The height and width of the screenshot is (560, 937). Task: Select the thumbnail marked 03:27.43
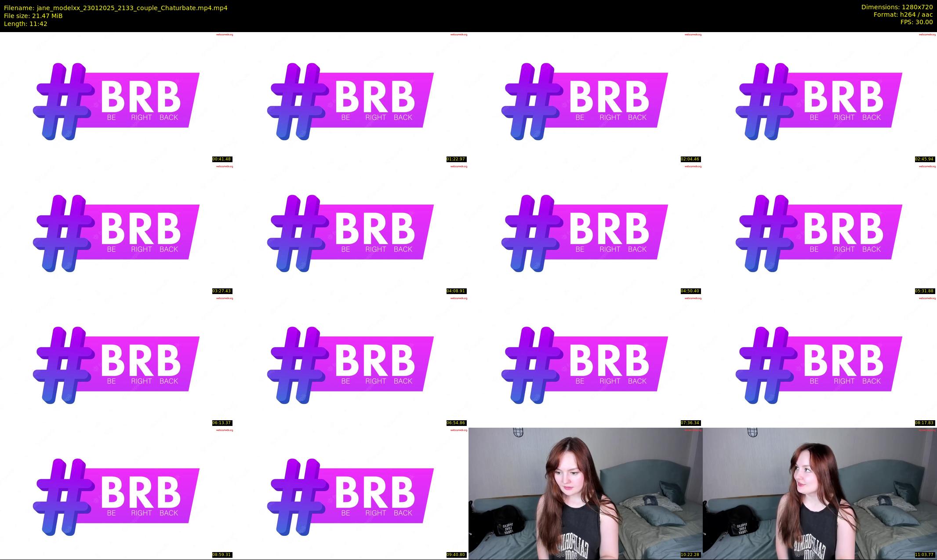click(117, 229)
